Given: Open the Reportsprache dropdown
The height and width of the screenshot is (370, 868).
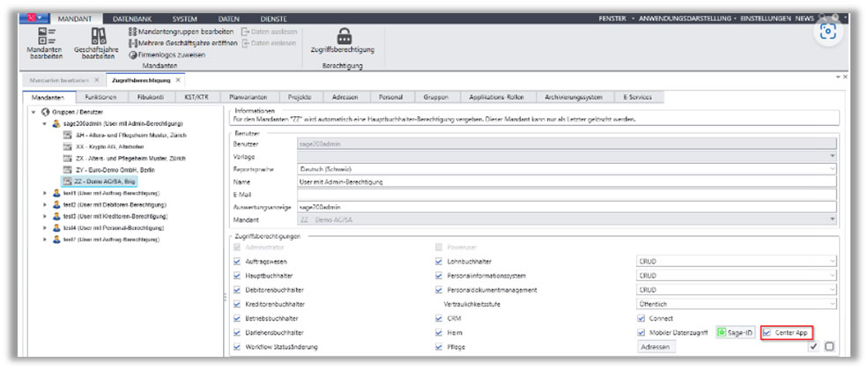Looking at the screenshot, I should (x=832, y=168).
